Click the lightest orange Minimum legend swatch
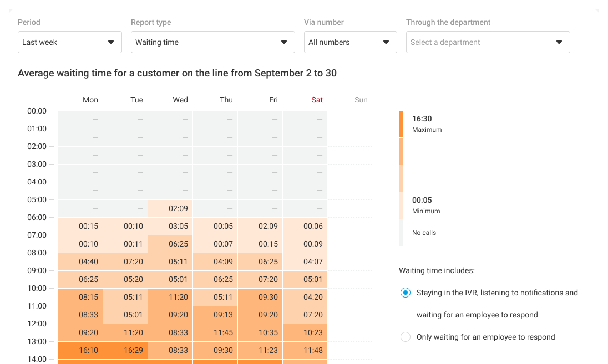 click(x=401, y=206)
